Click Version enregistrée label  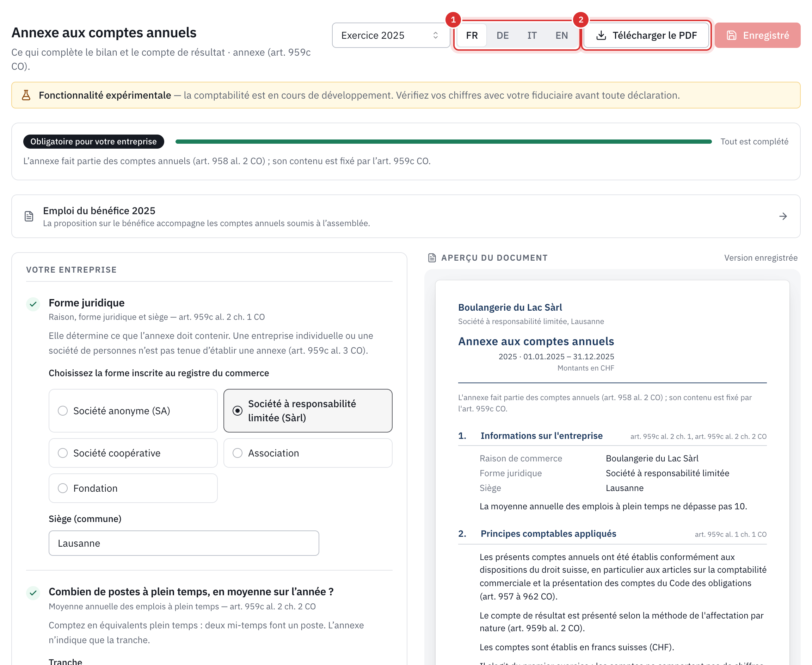pyautogui.click(x=761, y=258)
